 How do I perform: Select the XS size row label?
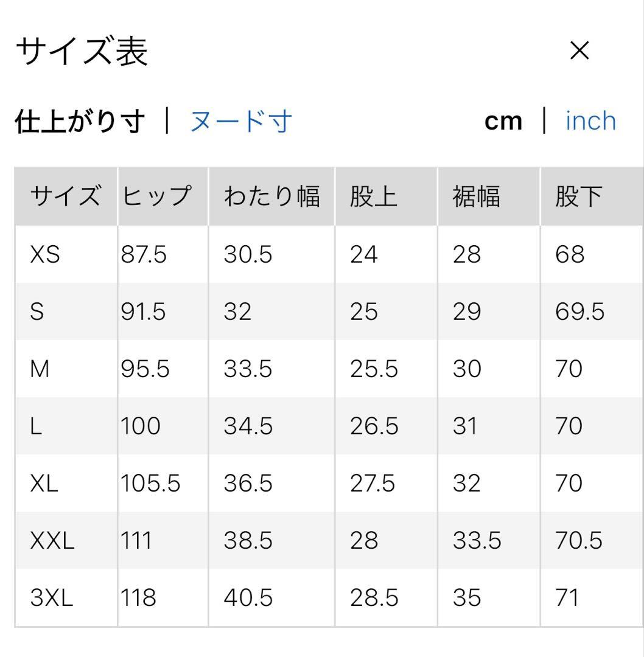click(x=45, y=254)
